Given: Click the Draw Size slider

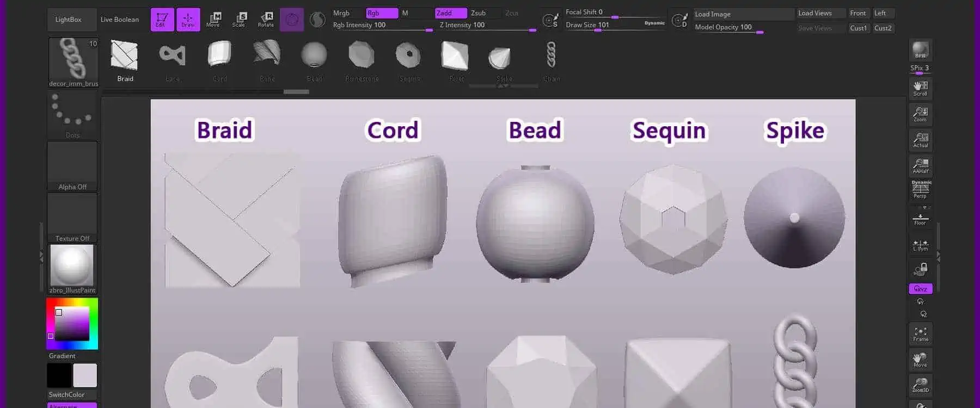Looking at the screenshot, I should [x=614, y=25].
